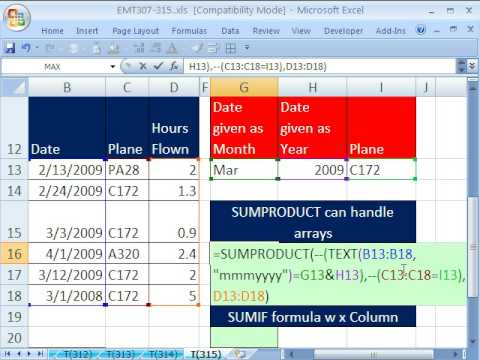Click hours value 0.9 in row 15
This screenshot has height=360, width=480.
[174, 222]
